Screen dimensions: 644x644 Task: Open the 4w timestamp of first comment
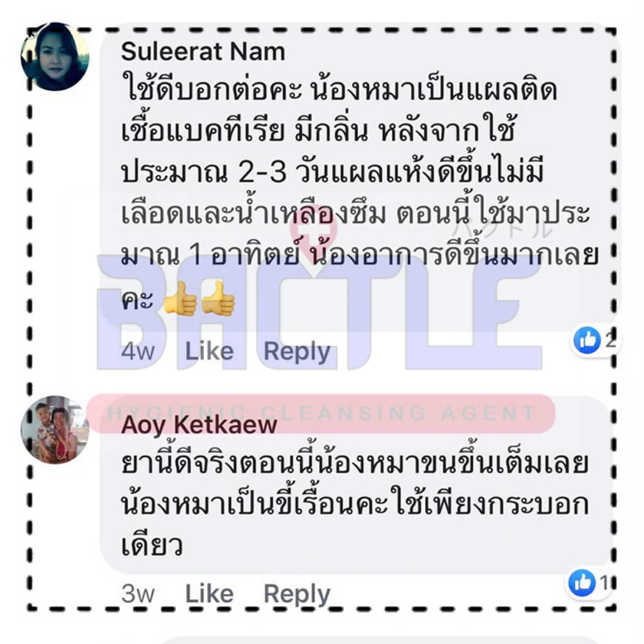(138, 352)
